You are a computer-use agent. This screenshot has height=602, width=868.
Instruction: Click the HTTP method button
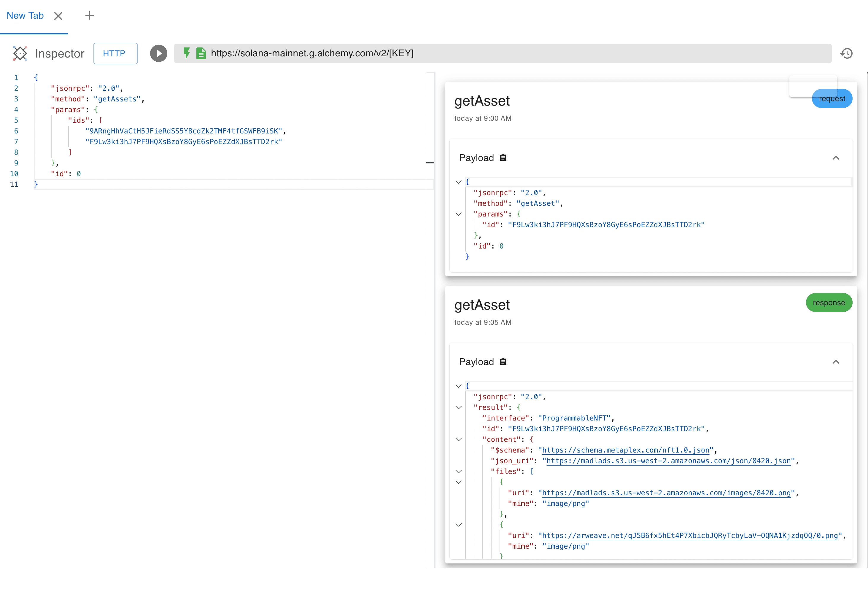point(115,53)
